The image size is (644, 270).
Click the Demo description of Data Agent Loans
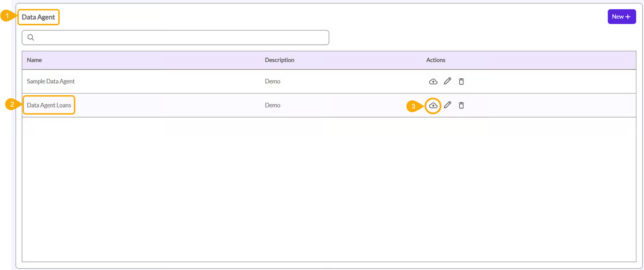(x=272, y=105)
